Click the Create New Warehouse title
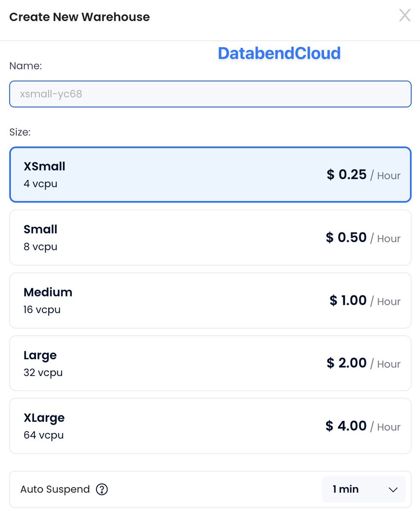The width and height of the screenshot is (420, 517). click(80, 17)
